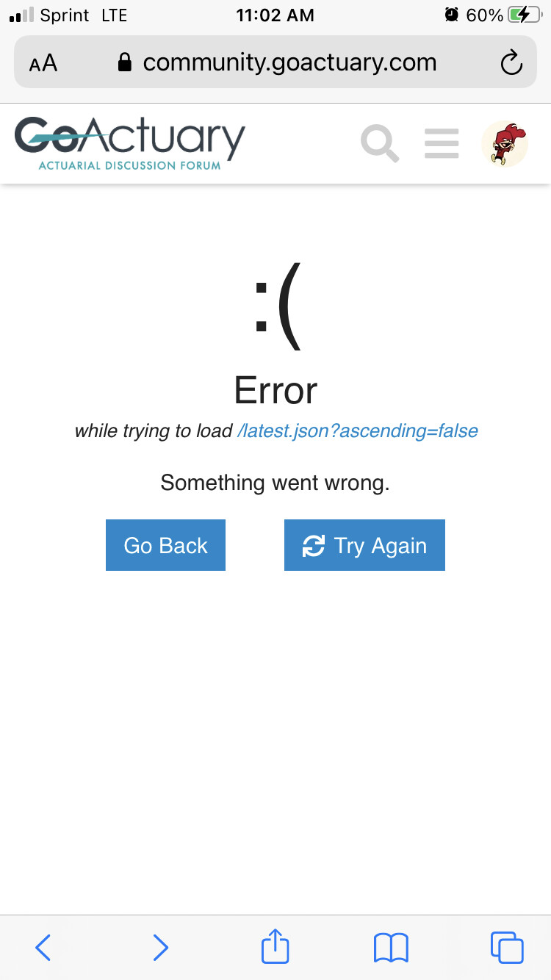Open the AA text size menu

point(43,63)
